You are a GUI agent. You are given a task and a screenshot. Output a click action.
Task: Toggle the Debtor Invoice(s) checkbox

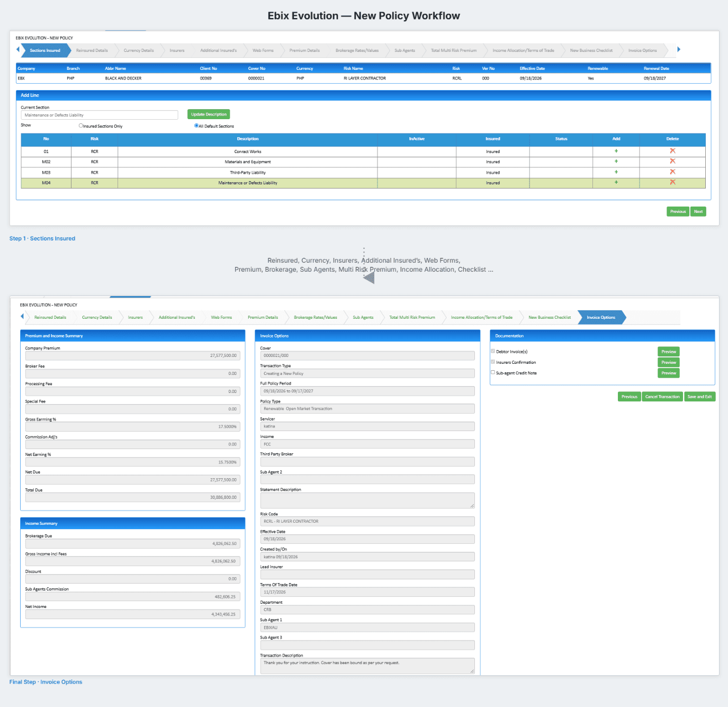click(x=493, y=351)
